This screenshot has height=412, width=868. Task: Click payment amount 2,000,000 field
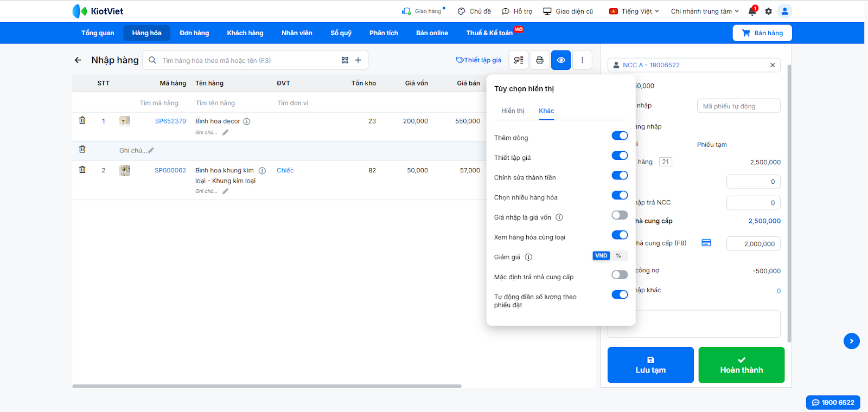[754, 244]
